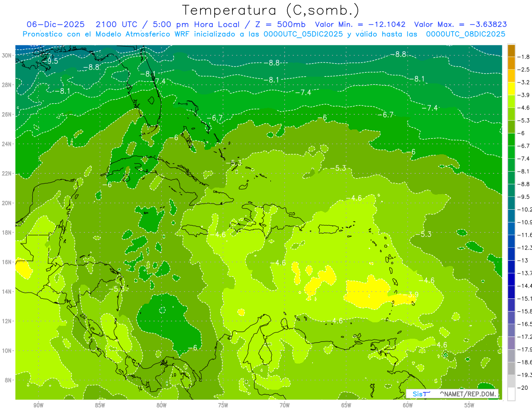Click the 90W longitude axis label

click(38, 405)
